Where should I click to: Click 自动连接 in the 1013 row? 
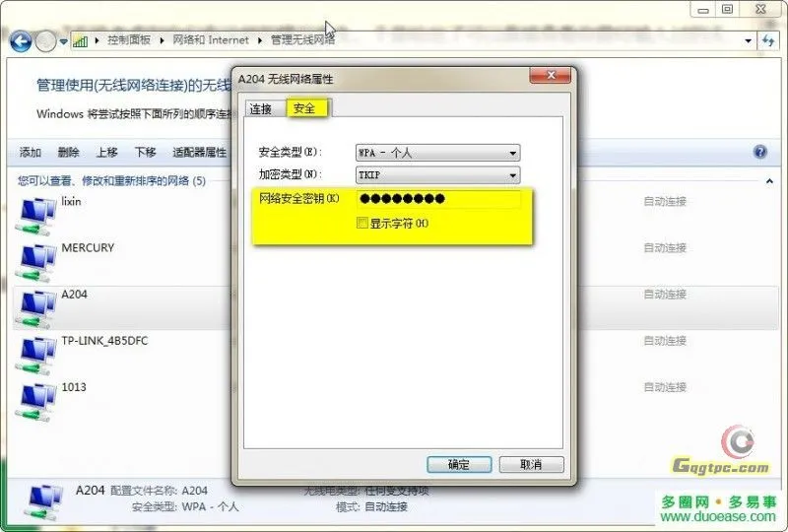pos(665,386)
